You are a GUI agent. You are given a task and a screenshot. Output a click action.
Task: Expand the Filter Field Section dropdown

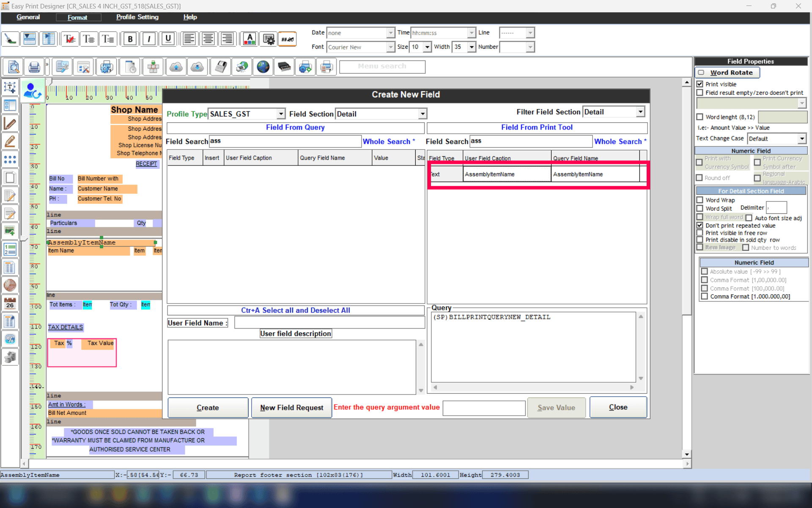click(640, 112)
